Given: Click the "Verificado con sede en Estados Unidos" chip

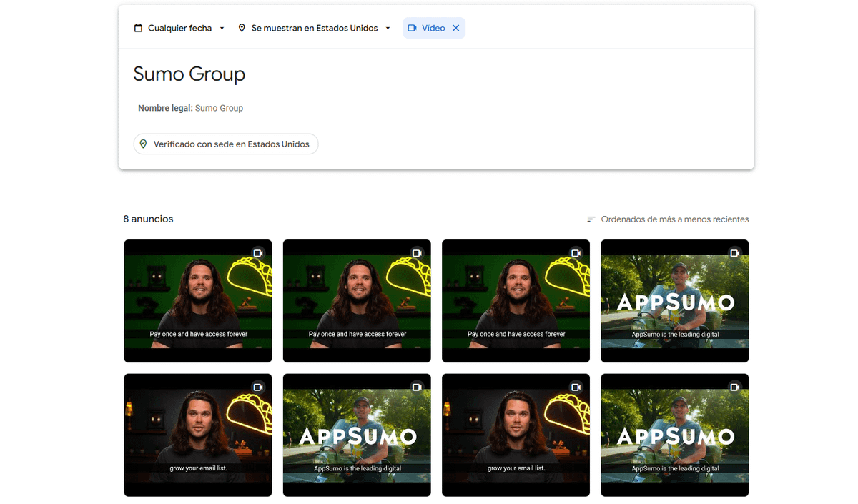Looking at the screenshot, I should coord(225,144).
